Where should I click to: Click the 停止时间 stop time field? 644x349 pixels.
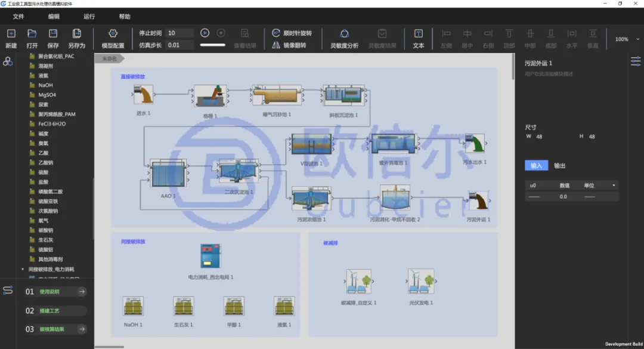[x=179, y=33]
